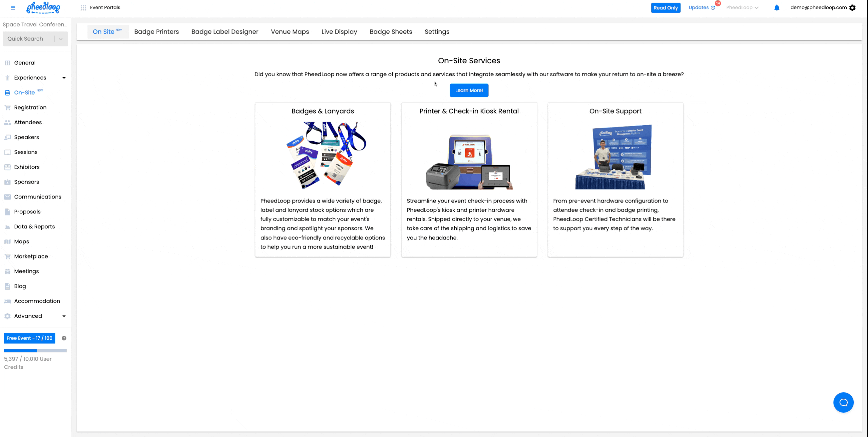Open the PheedLoop organization dropdown
Screen dimensions: 868x437
click(742, 8)
